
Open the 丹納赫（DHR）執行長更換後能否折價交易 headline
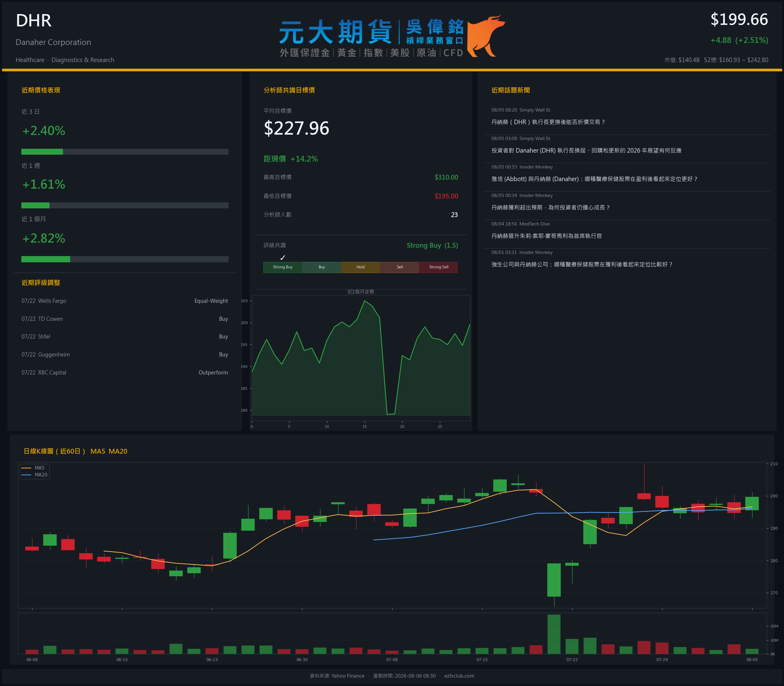point(548,122)
